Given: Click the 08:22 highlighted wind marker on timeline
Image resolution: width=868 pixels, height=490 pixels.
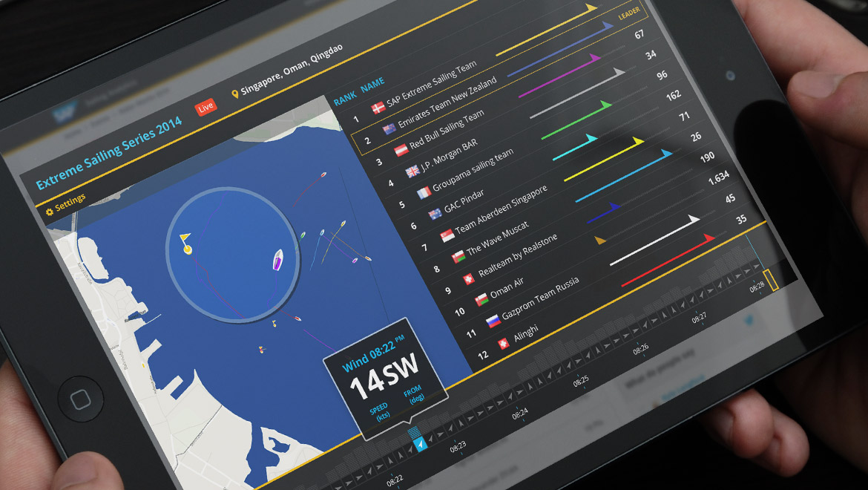Looking at the screenshot, I should 421,444.
